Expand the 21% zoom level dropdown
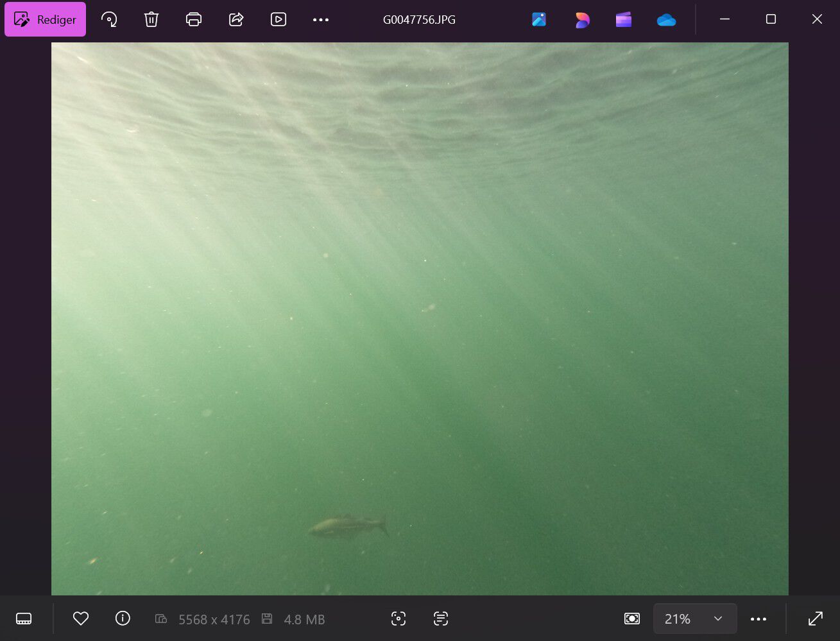The height and width of the screenshot is (641, 840). (695, 619)
